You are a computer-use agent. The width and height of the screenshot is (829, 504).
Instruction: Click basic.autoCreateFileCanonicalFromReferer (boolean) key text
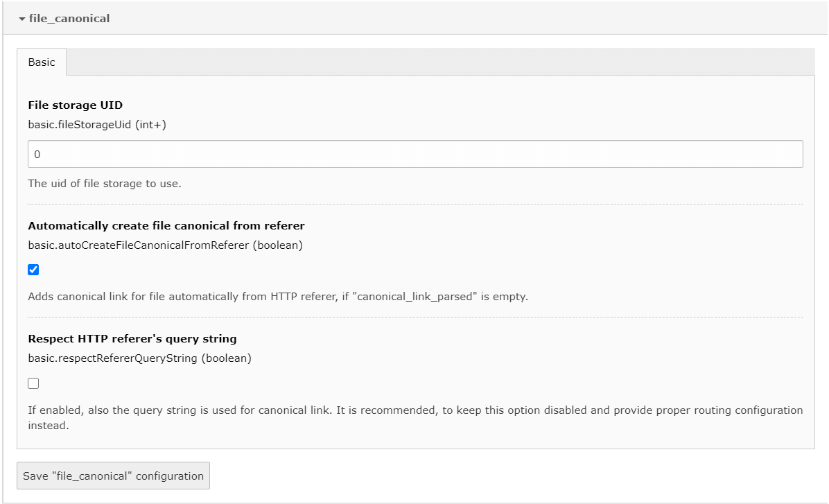pyautogui.click(x=165, y=245)
